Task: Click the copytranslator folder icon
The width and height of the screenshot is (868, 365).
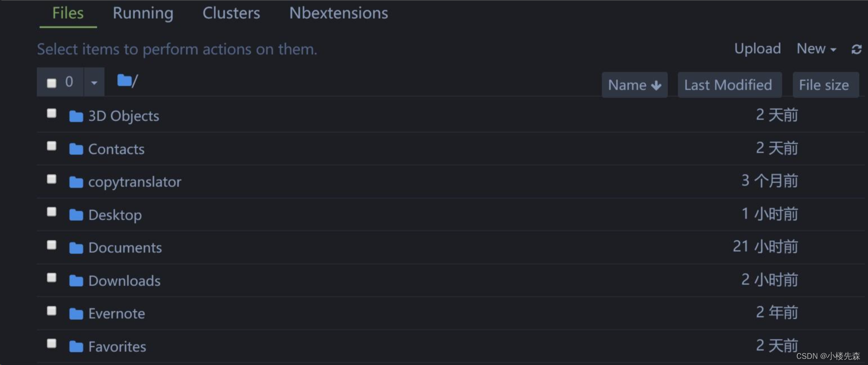Action: point(76,182)
